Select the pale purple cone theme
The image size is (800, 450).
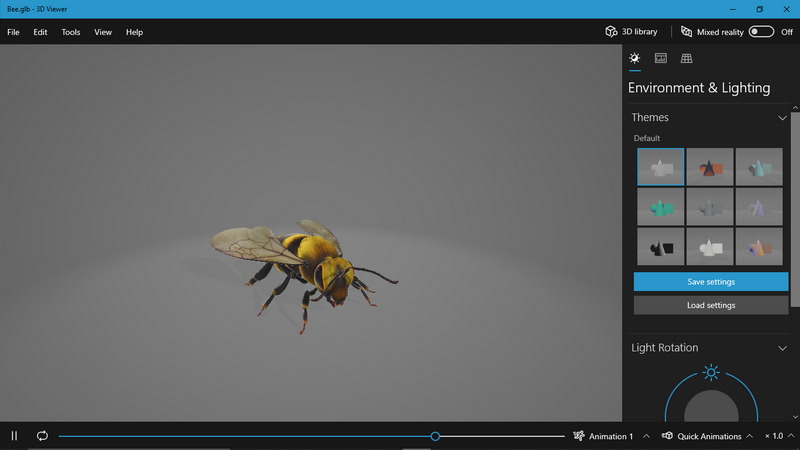pos(759,207)
